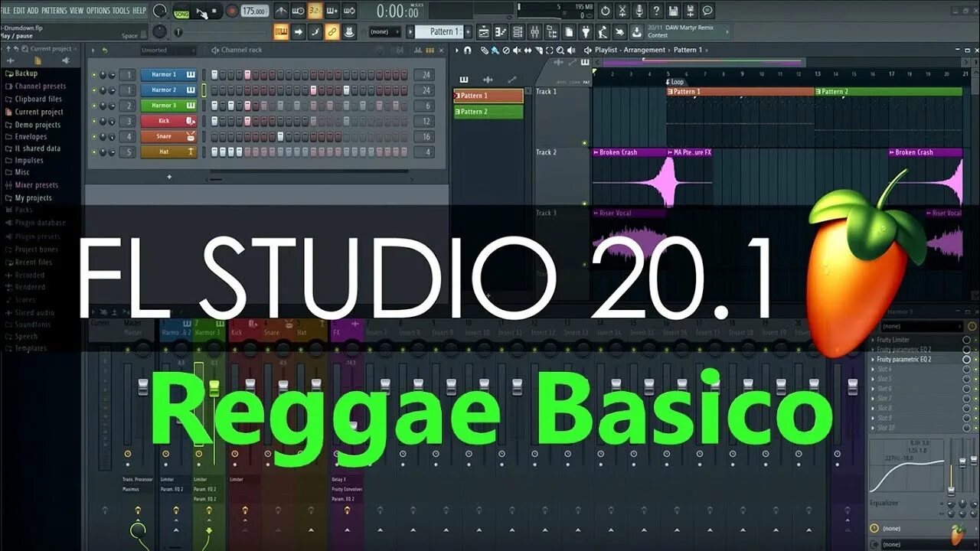Screen dimensions: 980x551
Task: Open the plugin picker plug icon
Action: pos(586,32)
